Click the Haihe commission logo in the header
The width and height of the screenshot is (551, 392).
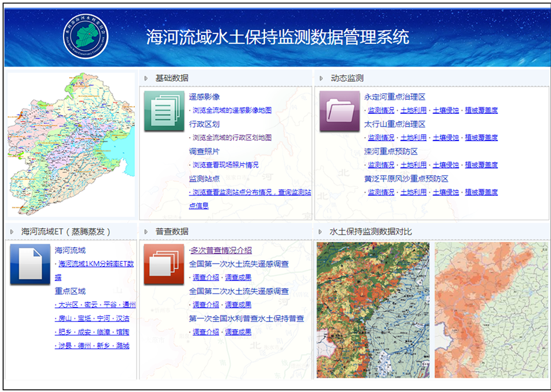tap(86, 36)
